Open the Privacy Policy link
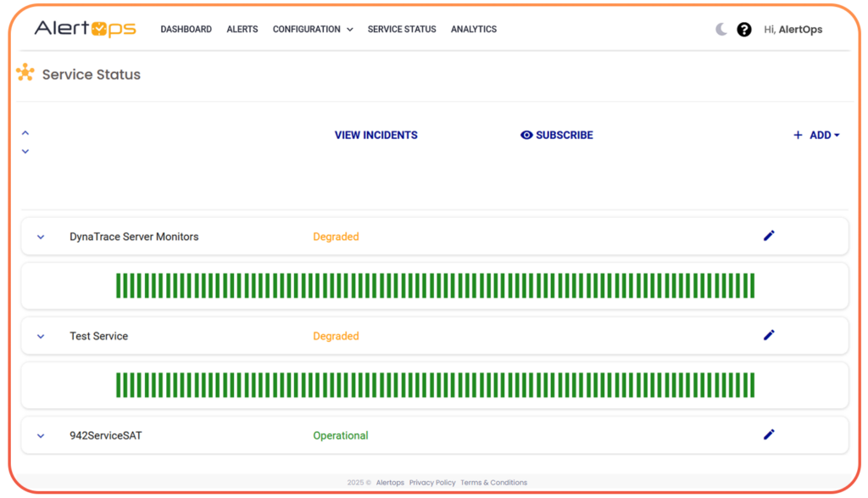The image size is (868, 498). click(432, 482)
